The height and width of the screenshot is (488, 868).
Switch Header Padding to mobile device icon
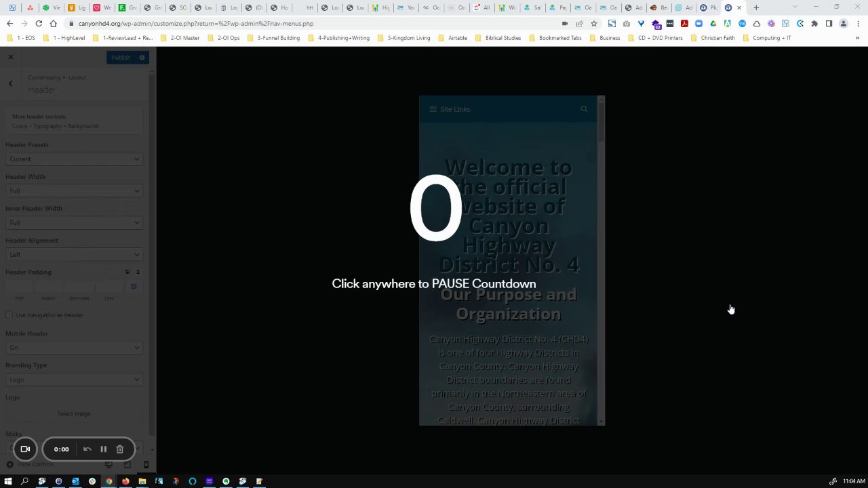coord(138,272)
